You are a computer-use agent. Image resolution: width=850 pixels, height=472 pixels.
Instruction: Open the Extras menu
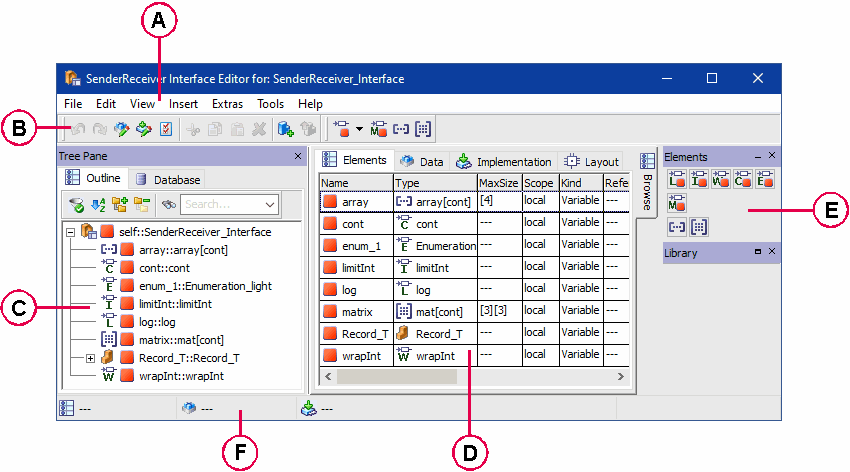click(x=227, y=104)
